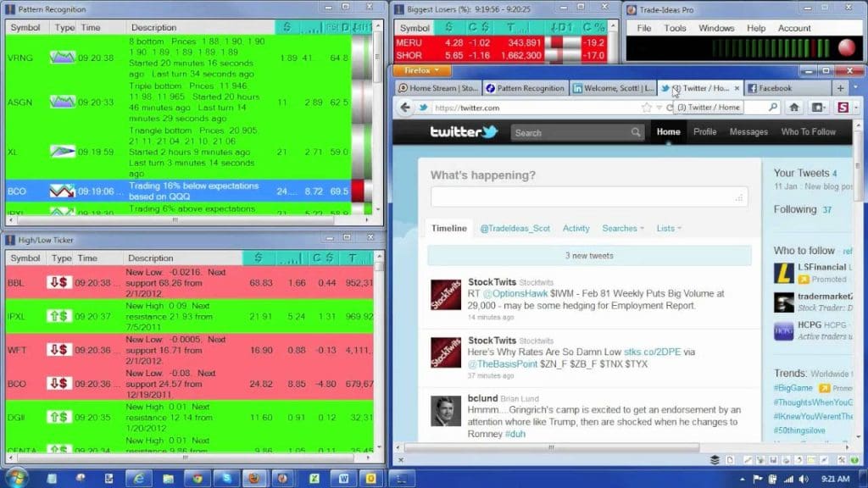The width and height of the screenshot is (868, 488).
Task: Go to Twitter Profile page
Action: pos(704,131)
